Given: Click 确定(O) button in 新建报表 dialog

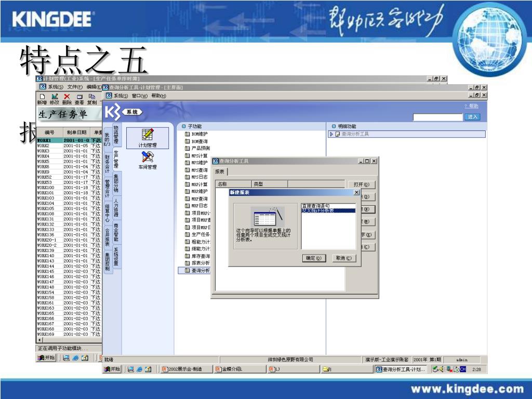Looking at the screenshot, I should point(313,258).
